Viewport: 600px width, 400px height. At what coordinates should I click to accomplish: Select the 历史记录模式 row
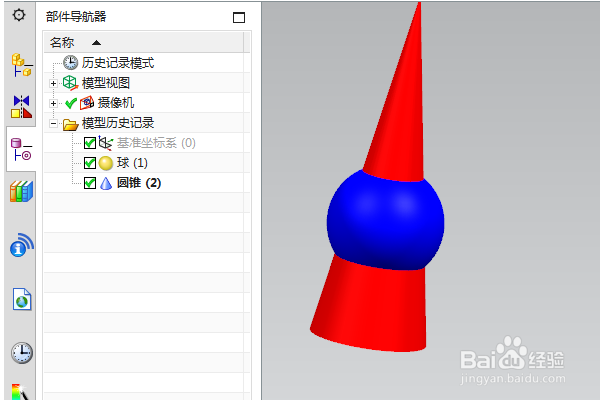point(147,63)
